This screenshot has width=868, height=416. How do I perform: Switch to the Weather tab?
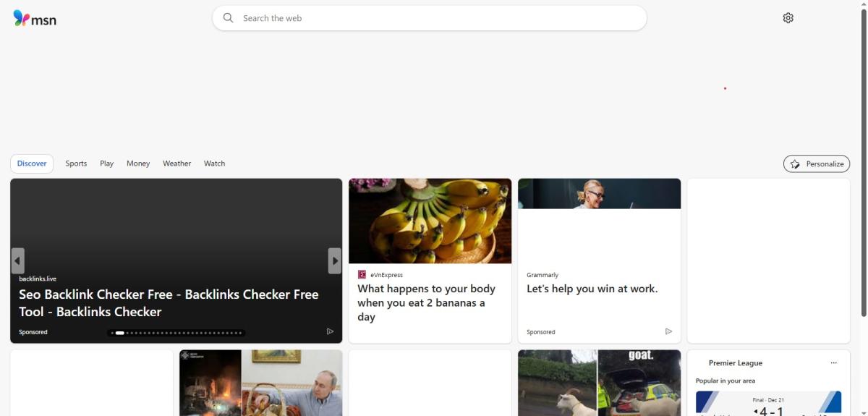[176, 164]
